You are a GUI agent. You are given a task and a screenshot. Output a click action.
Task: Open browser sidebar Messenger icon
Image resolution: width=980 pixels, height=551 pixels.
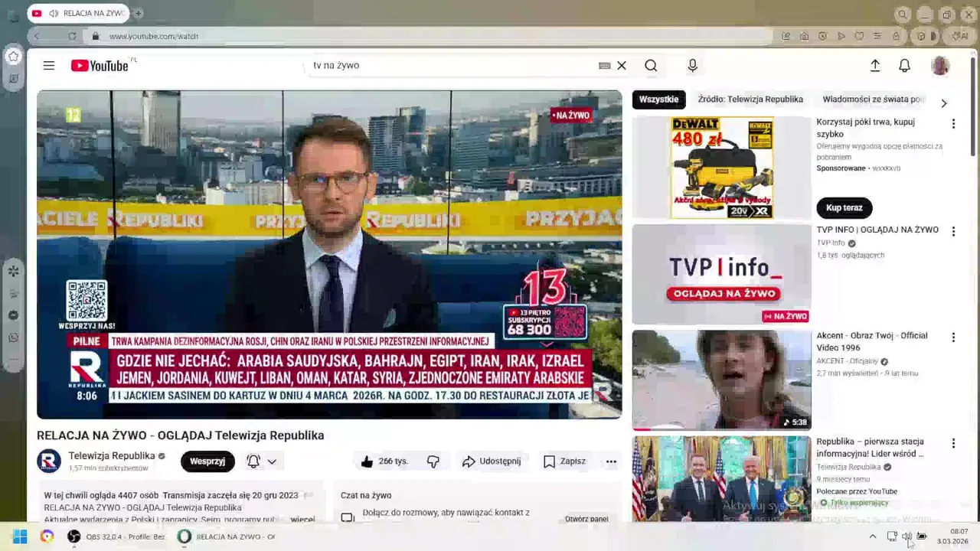click(13, 315)
